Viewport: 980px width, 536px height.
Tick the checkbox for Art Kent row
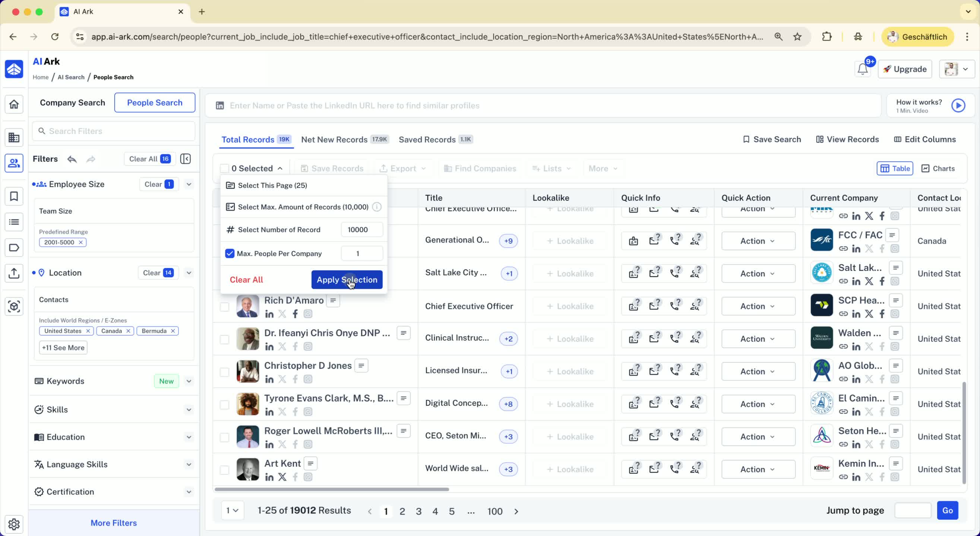coord(224,470)
